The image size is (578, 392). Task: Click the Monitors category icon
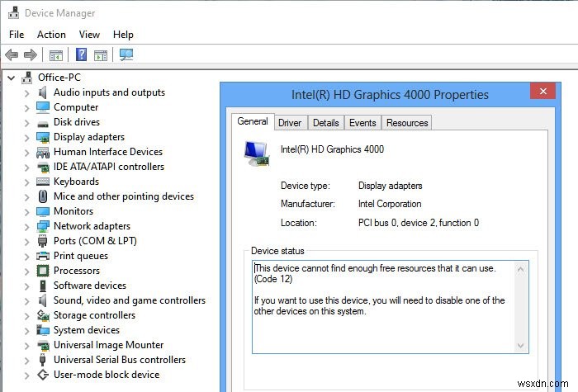pyautogui.click(x=43, y=211)
